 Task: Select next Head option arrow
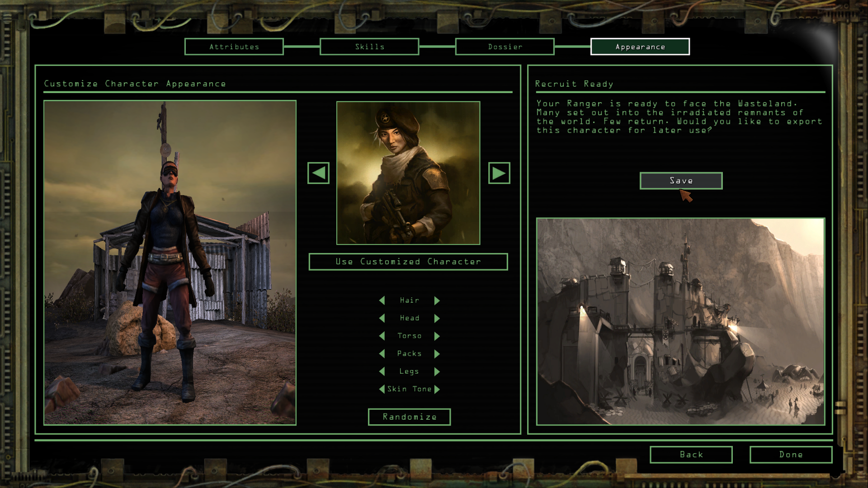437,318
